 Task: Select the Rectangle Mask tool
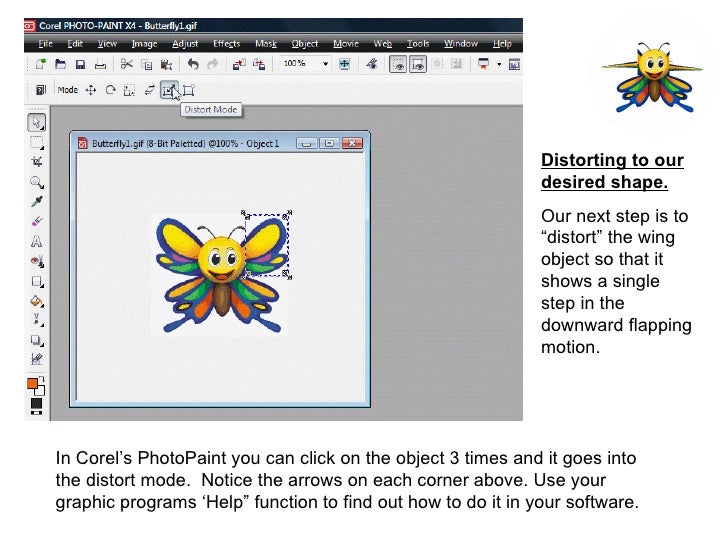pos(37,143)
